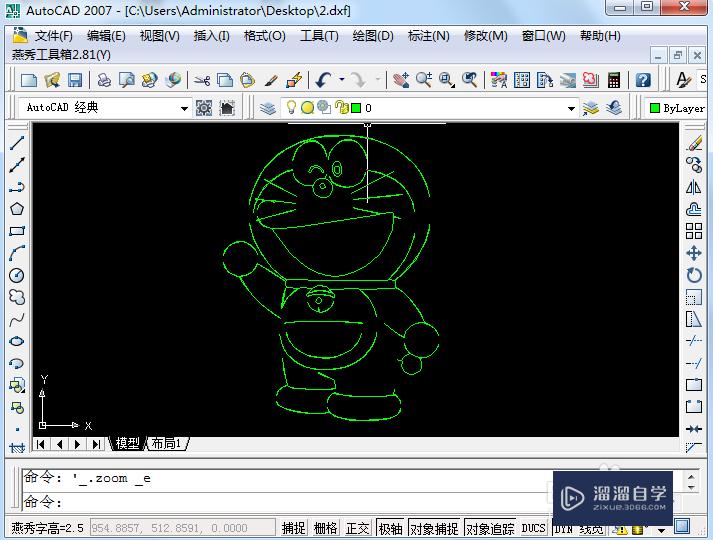This screenshot has height=540, width=713.
Task: Expand the layer list dropdown arrow
Action: (571, 108)
